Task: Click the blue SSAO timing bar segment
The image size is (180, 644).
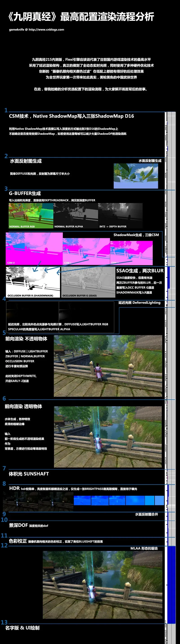Action: click(x=169, y=277)
